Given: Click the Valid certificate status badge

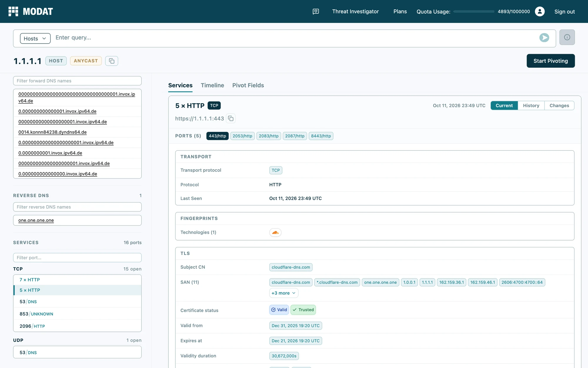Looking at the screenshot, I should click(x=279, y=310).
